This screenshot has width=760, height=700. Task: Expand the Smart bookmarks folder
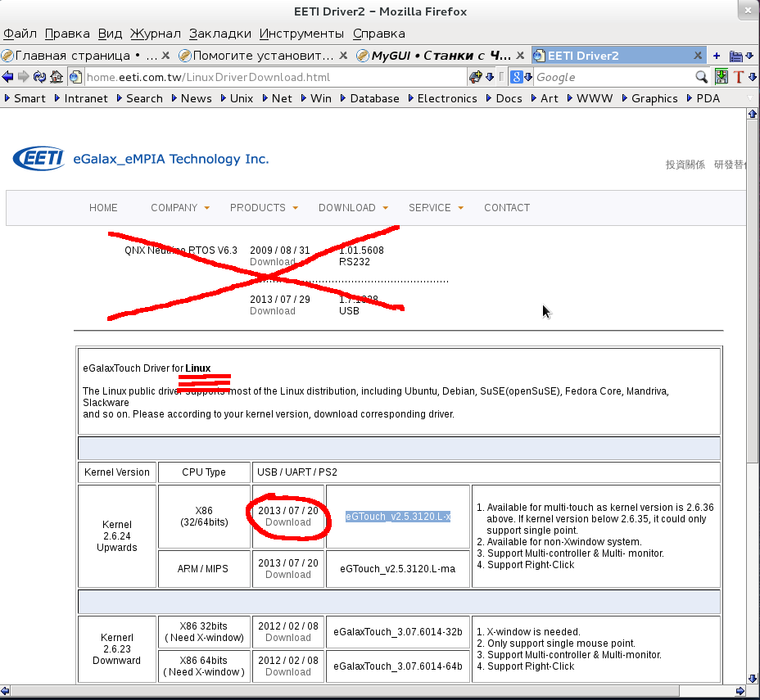25,98
